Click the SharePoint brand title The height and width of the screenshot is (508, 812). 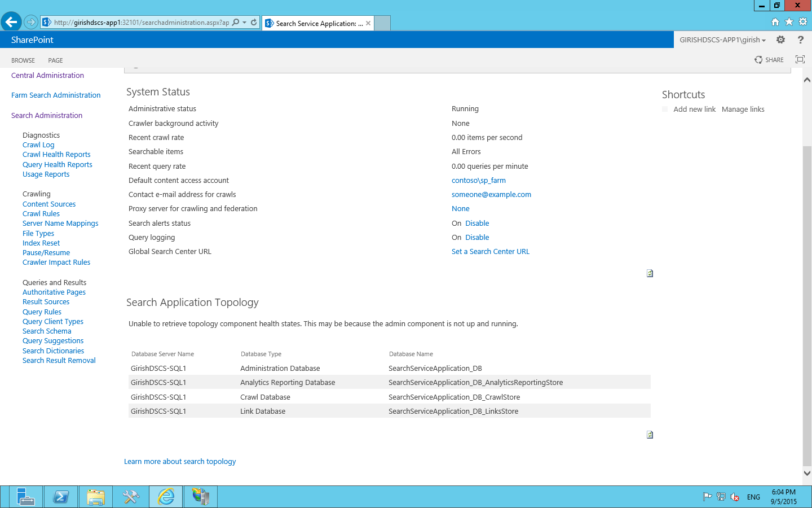[x=32, y=40]
